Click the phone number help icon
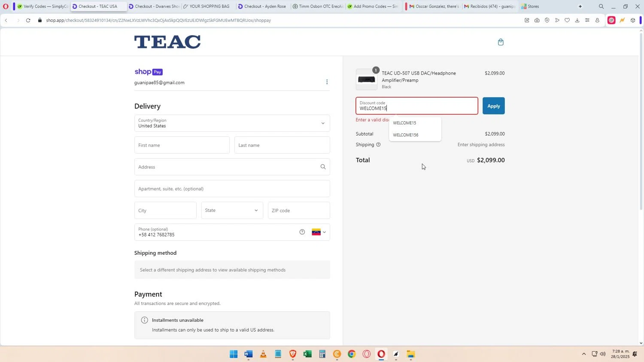This screenshot has height=362, width=644. (302, 232)
